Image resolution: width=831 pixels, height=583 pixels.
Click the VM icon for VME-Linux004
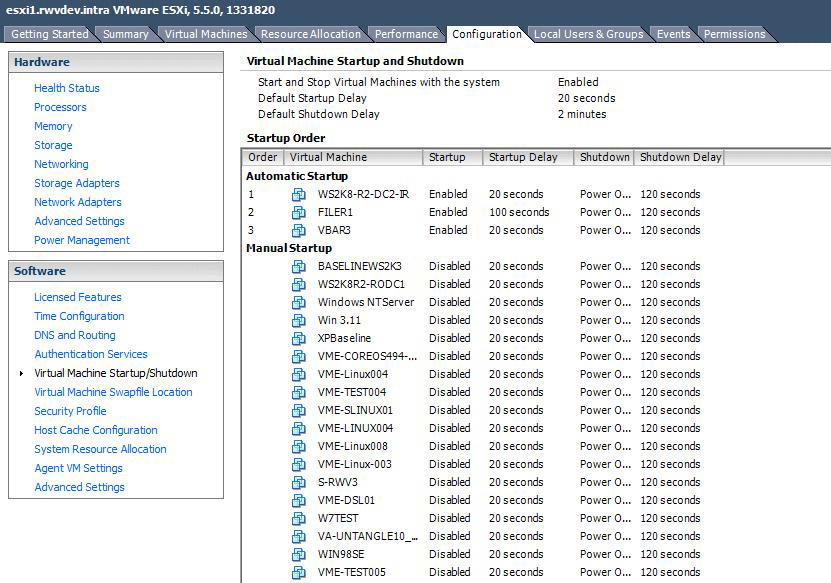299,375
